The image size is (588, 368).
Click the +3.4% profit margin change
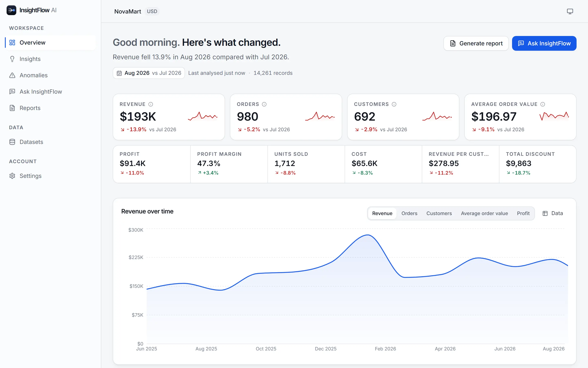[x=208, y=173]
